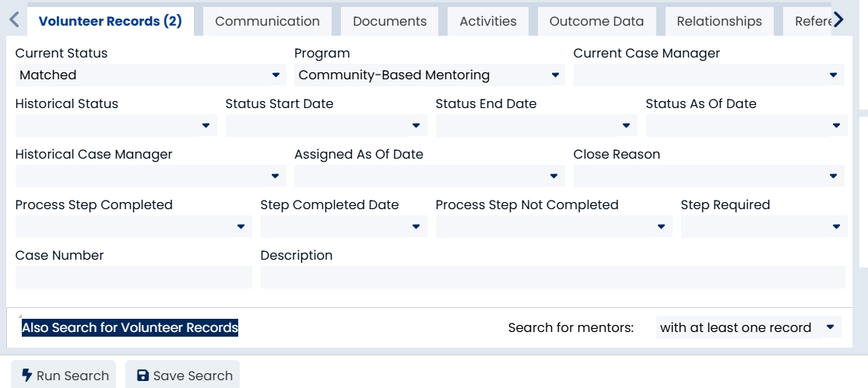
Task: Open the Close Reason dropdown
Action: pos(709,176)
